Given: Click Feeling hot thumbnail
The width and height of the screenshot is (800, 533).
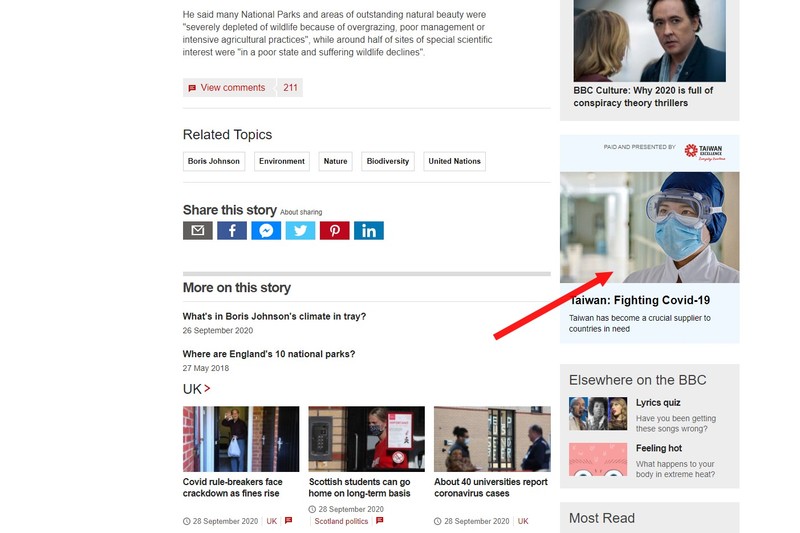Looking at the screenshot, I should click(x=598, y=459).
